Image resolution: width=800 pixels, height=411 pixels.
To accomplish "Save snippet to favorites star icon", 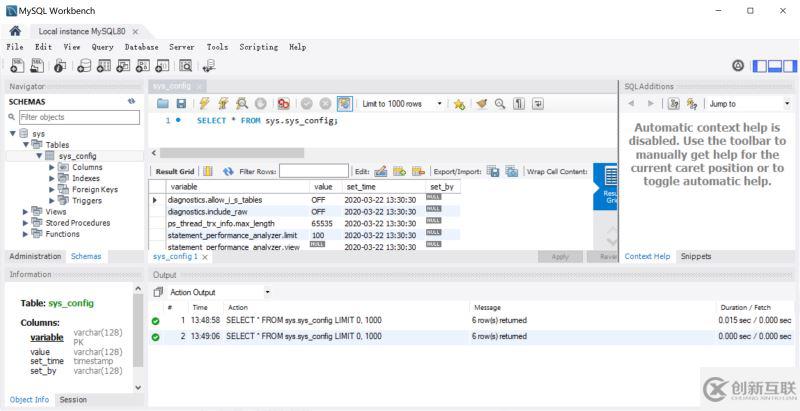I will pyautogui.click(x=459, y=104).
